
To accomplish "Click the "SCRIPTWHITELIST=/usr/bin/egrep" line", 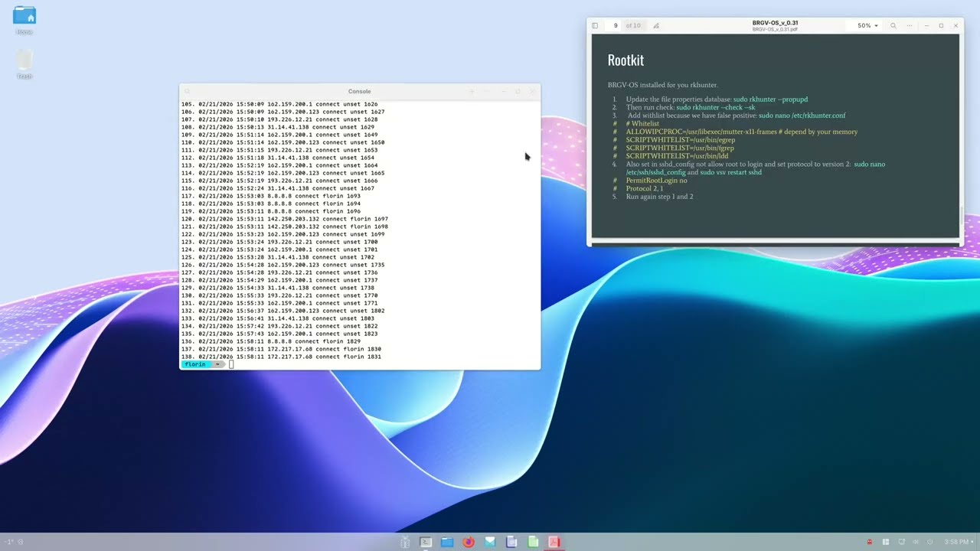I will (680, 140).
